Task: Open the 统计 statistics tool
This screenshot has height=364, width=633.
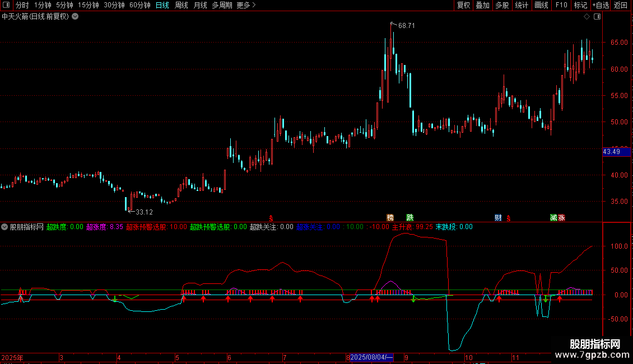Action: [522, 5]
